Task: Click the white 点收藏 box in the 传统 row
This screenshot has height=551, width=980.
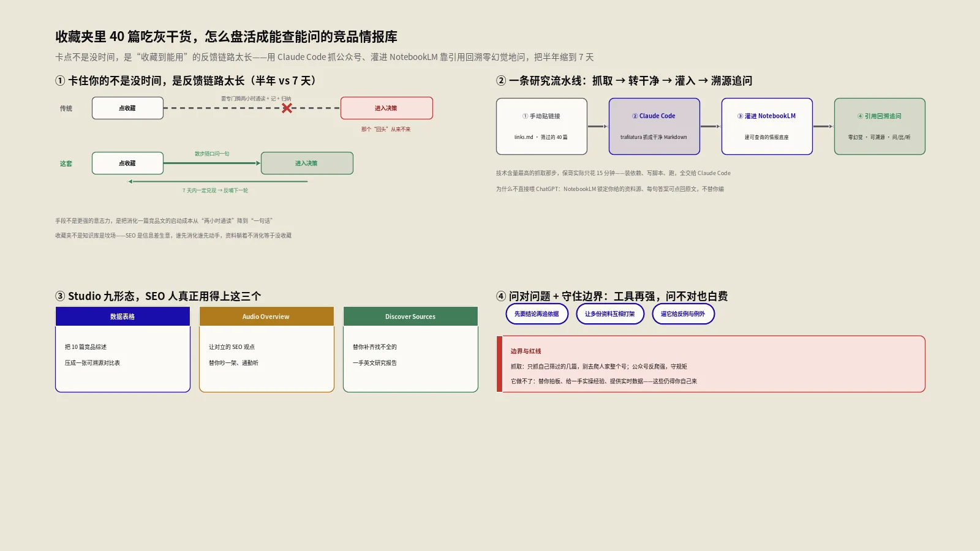Action: coord(127,108)
